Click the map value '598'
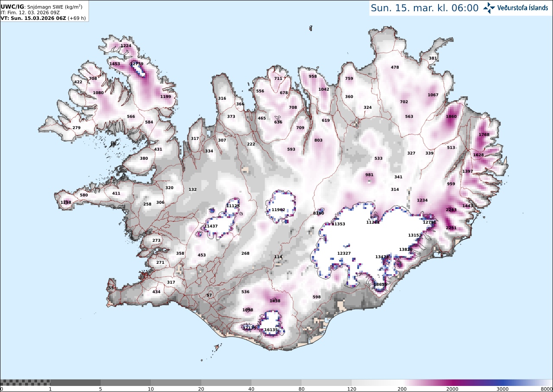This screenshot has width=553, height=392. [x=317, y=297]
